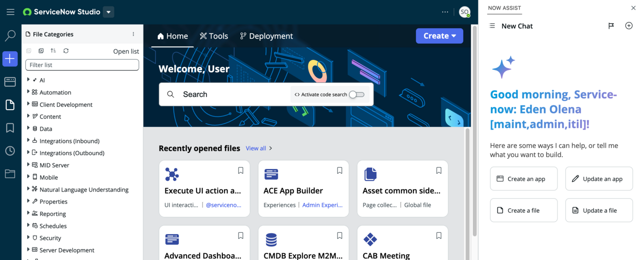Viewport: 644px width, 260px height.
Task: Open the search icon in left sidebar
Action: coord(10,36)
